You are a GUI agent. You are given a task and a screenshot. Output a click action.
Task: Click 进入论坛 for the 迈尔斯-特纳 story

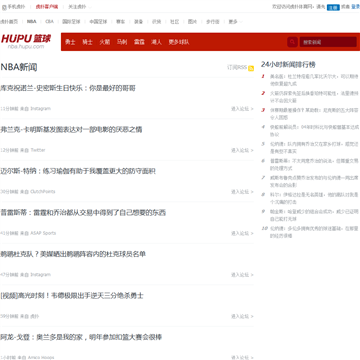(242, 192)
